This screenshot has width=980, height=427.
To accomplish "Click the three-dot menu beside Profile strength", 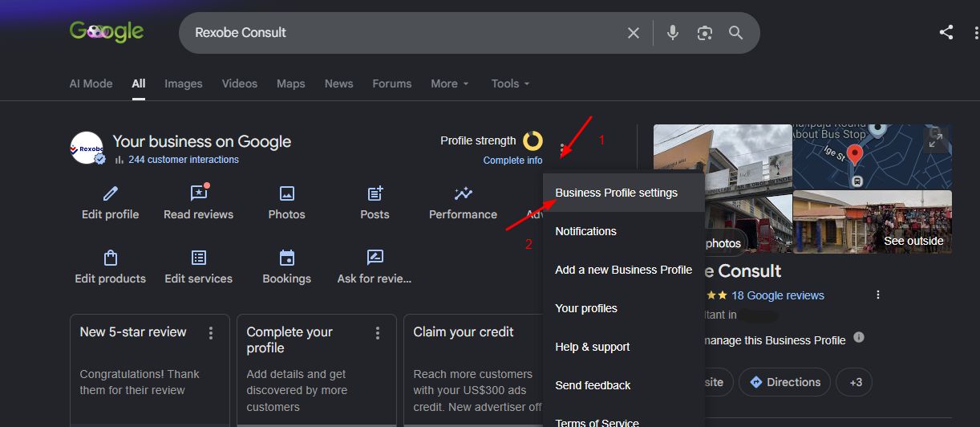I will tap(562, 149).
